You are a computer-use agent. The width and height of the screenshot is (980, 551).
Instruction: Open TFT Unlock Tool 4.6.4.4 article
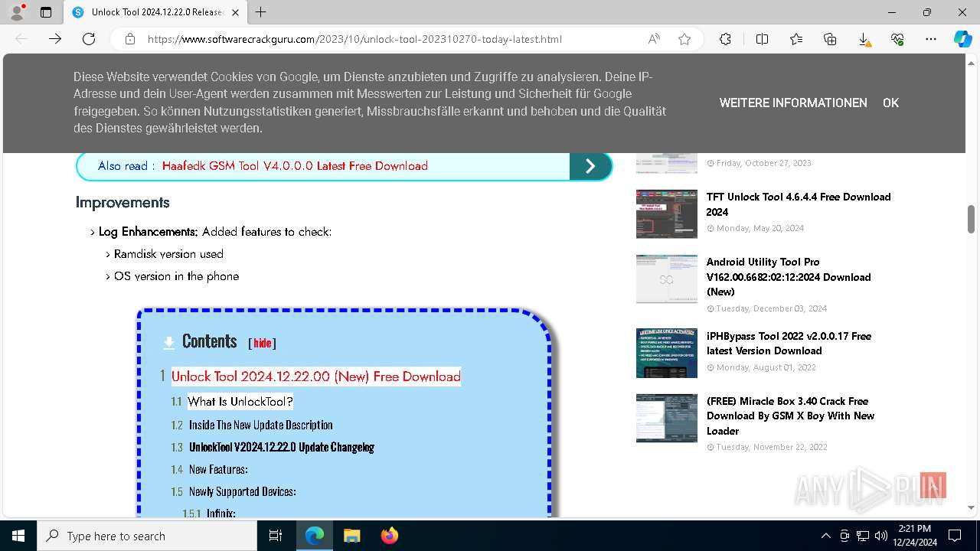[x=799, y=204]
